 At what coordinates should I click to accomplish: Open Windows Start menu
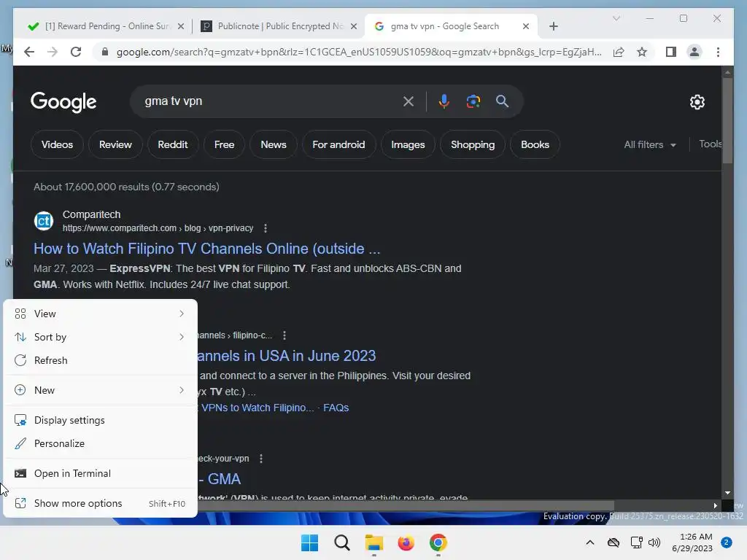[309, 542]
